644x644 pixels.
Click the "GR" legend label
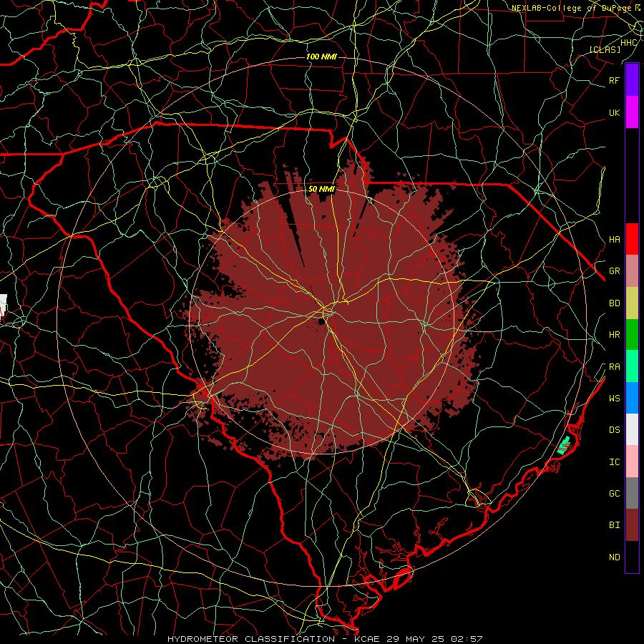click(614, 271)
